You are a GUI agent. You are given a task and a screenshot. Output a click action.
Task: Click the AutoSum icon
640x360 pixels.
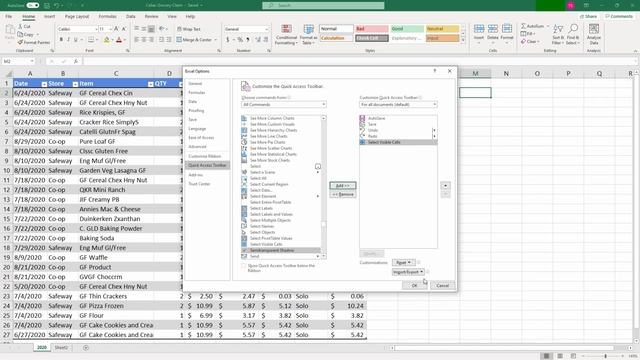(x=523, y=26)
